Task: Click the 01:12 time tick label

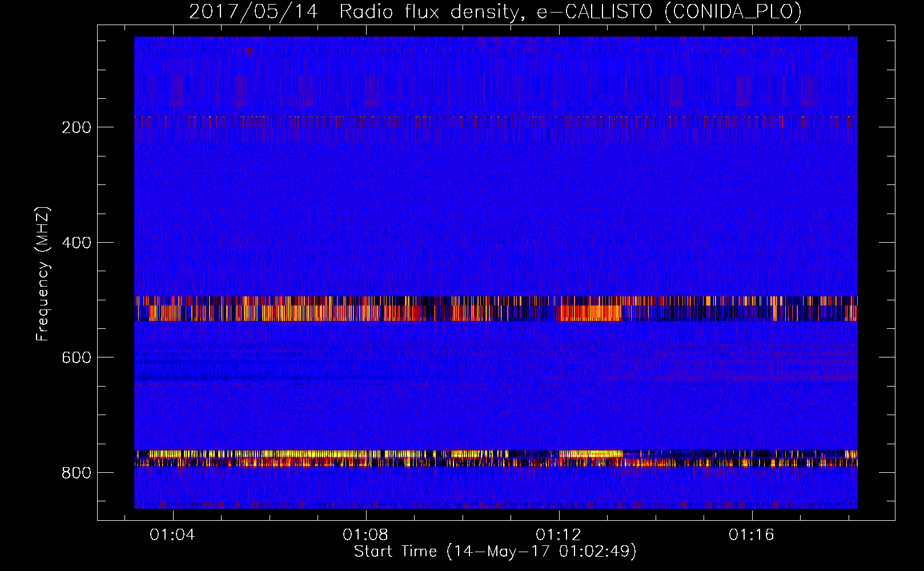Action: [559, 534]
